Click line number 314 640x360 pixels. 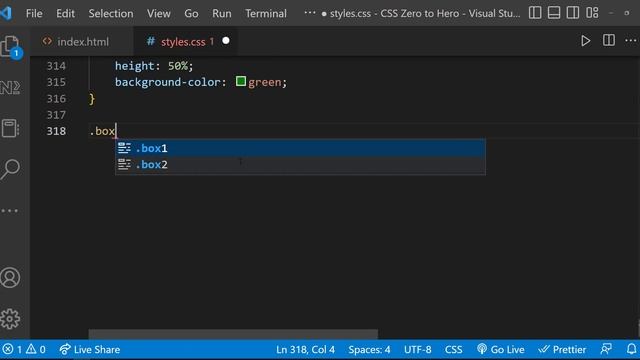point(56,66)
